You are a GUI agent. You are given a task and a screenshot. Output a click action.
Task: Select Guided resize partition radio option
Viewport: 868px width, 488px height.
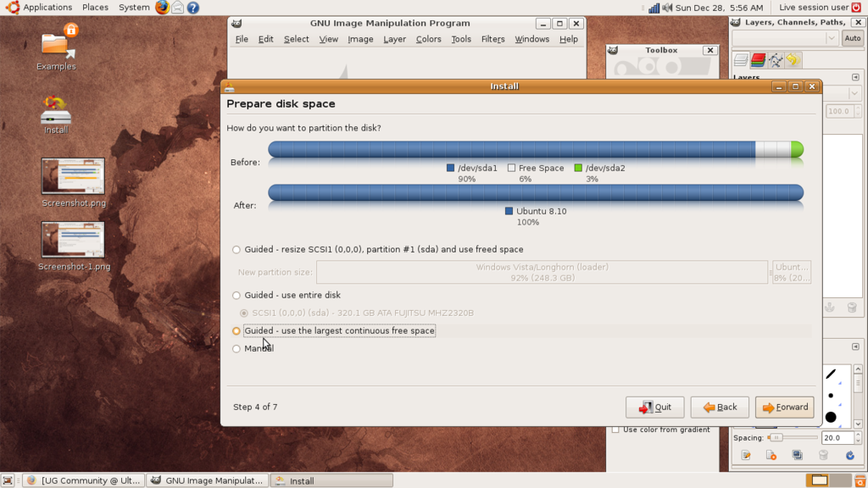pyautogui.click(x=236, y=250)
